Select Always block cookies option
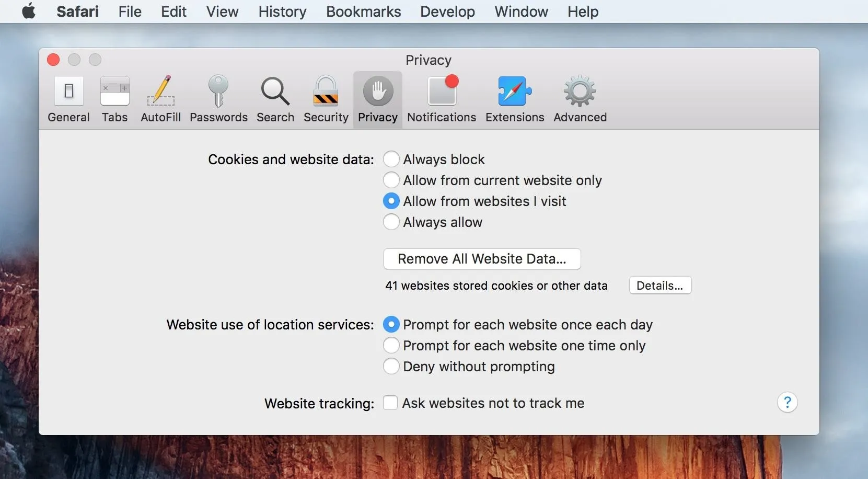 coord(391,159)
